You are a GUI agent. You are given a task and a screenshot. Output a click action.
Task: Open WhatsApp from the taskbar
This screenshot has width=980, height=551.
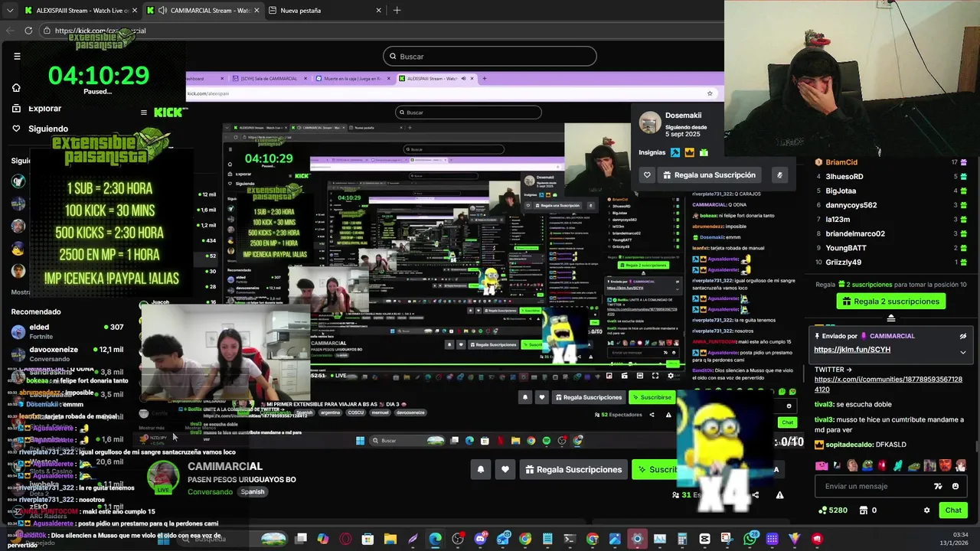pyautogui.click(x=750, y=539)
